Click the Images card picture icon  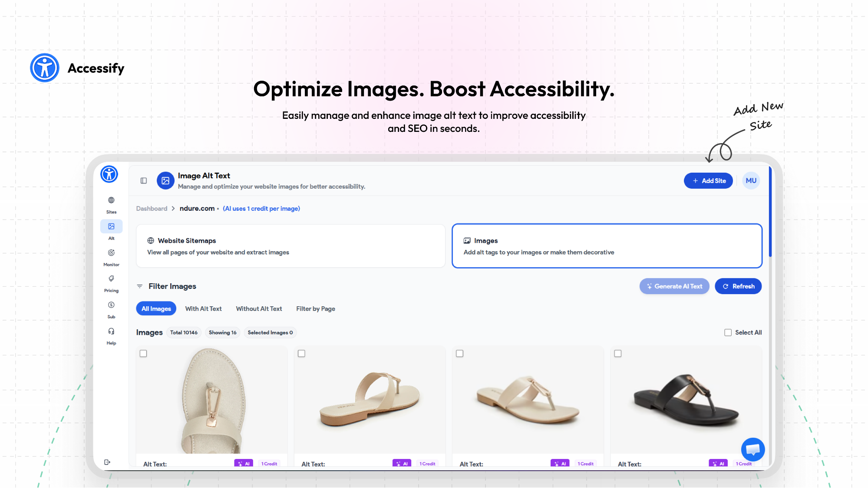tap(467, 241)
